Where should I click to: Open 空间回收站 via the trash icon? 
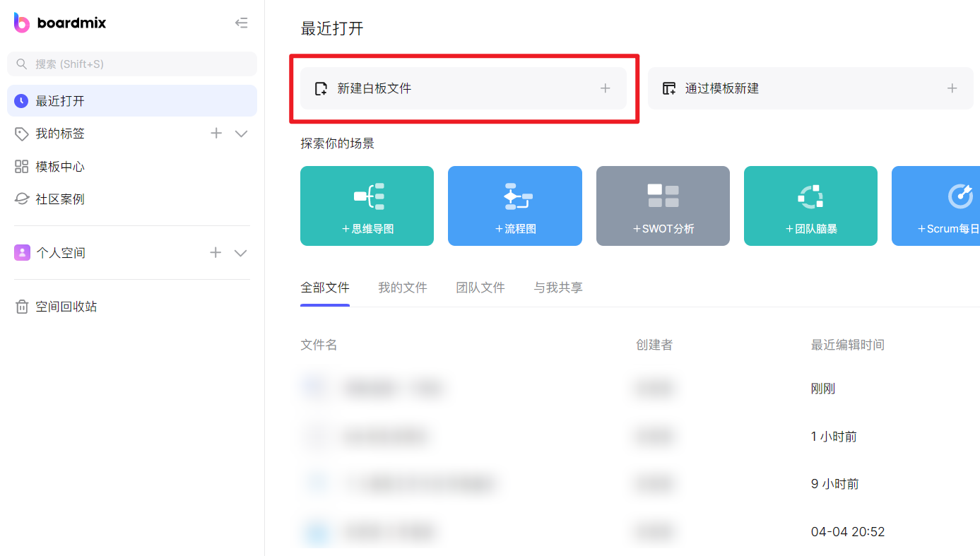(21, 306)
